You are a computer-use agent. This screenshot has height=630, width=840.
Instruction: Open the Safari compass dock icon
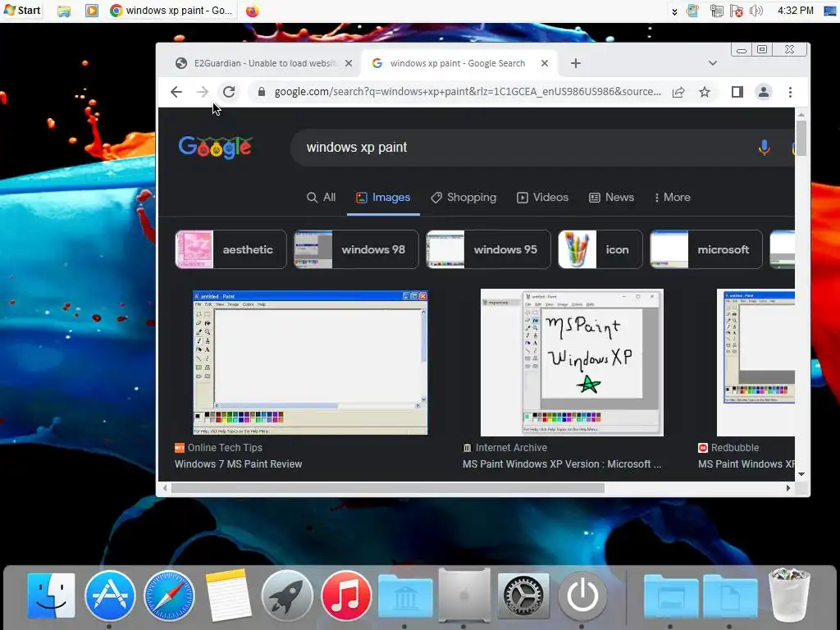coord(169,596)
